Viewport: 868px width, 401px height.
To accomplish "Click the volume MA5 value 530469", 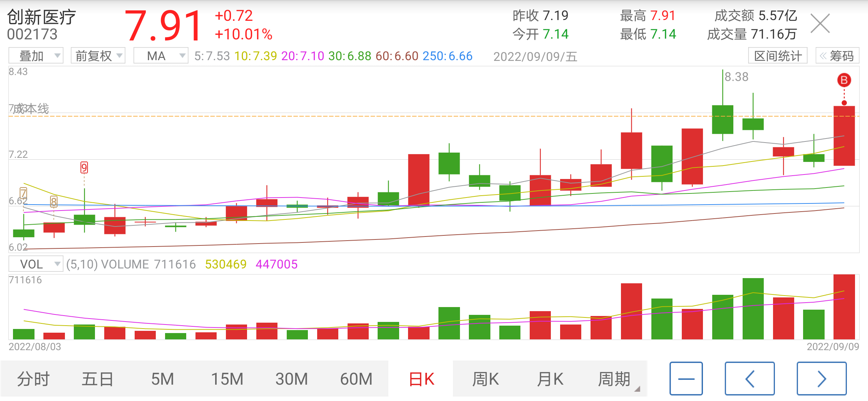I will click(226, 264).
